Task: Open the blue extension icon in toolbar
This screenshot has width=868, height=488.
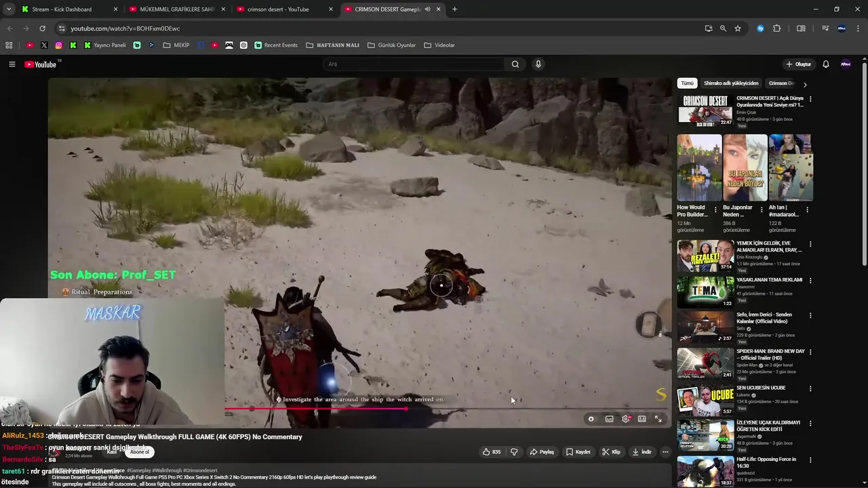Action: point(760,28)
